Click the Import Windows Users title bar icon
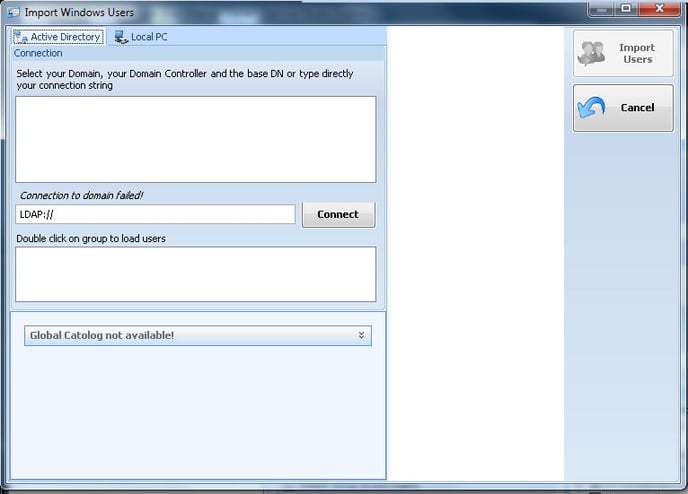Screen dimensions: 688x494 pos(14,12)
